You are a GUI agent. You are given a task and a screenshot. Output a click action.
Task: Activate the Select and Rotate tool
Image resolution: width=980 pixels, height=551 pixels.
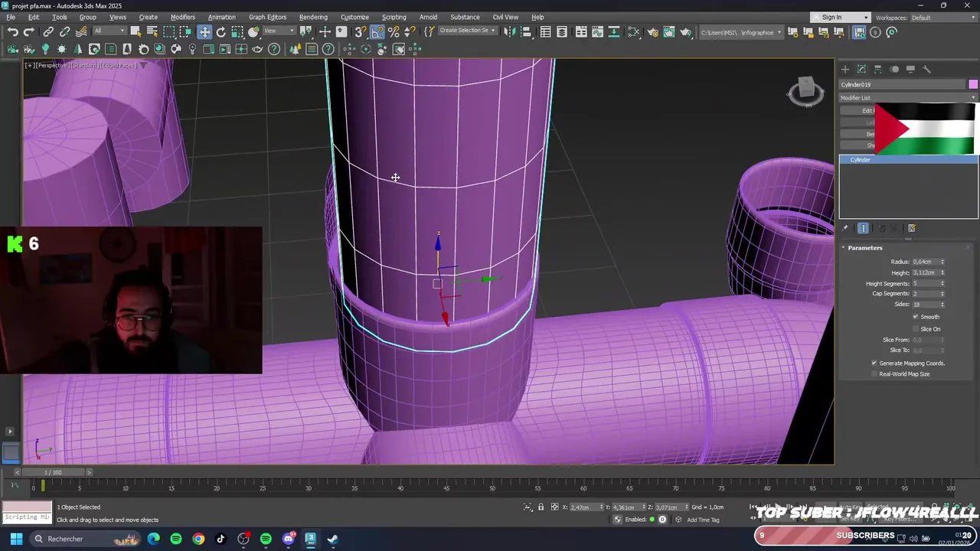click(x=221, y=32)
